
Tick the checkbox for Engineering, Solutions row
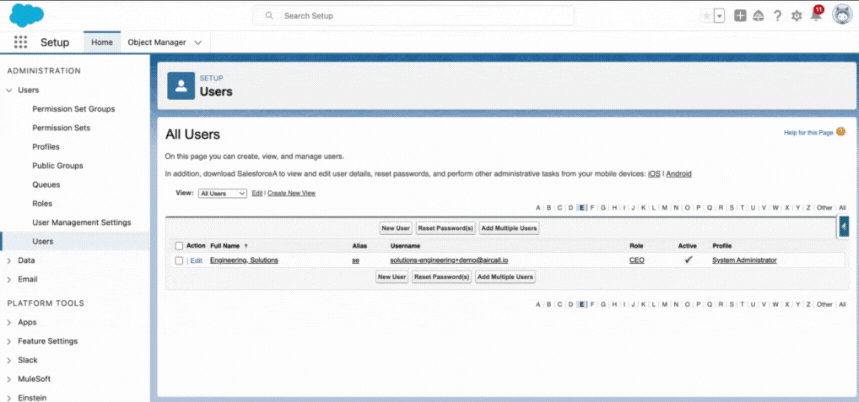point(179,260)
